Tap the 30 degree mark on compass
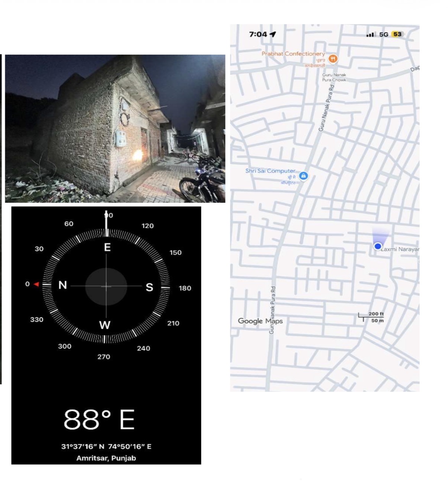Image resolution: width=448 pixels, height=483 pixels. [39, 249]
